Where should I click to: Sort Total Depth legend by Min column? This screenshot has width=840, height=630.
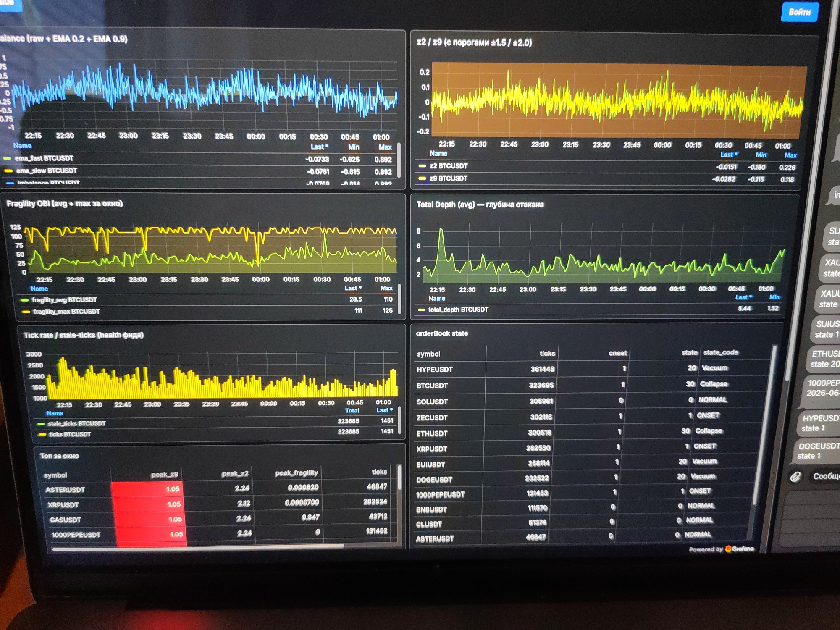[x=774, y=297]
